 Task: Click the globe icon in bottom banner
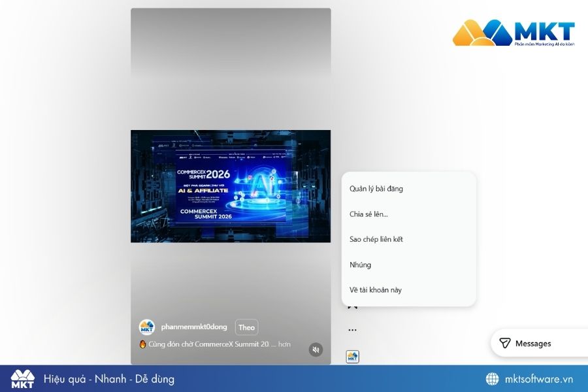point(493,379)
